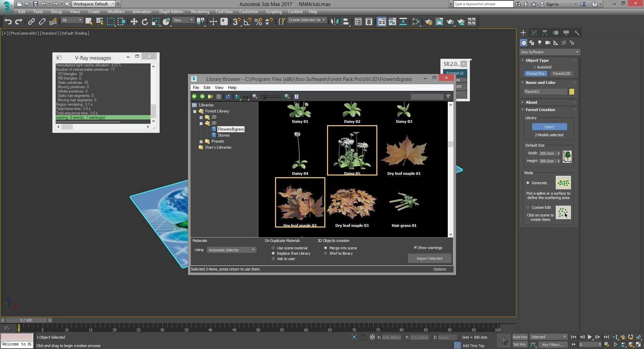Click the library Select button

pos(549,127)
